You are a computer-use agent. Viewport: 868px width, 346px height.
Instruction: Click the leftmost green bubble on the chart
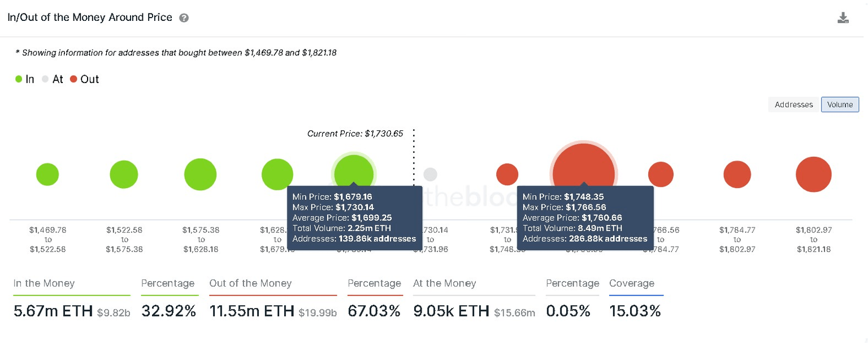47,174
